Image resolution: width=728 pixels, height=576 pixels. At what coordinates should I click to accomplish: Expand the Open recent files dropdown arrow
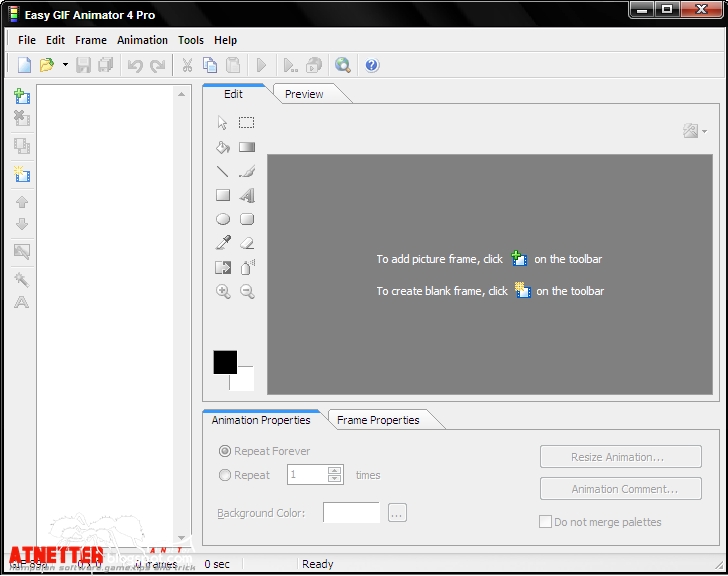tap(65, 65)
